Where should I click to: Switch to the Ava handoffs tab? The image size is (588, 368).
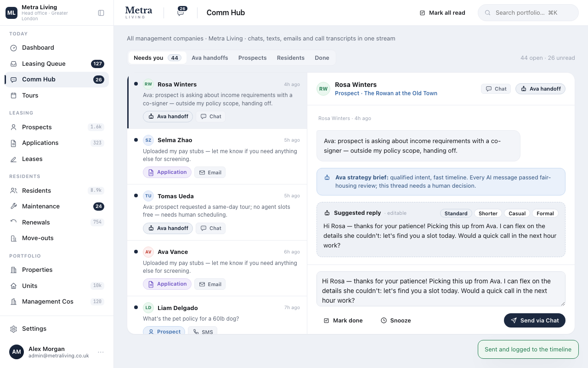(210, 58)
